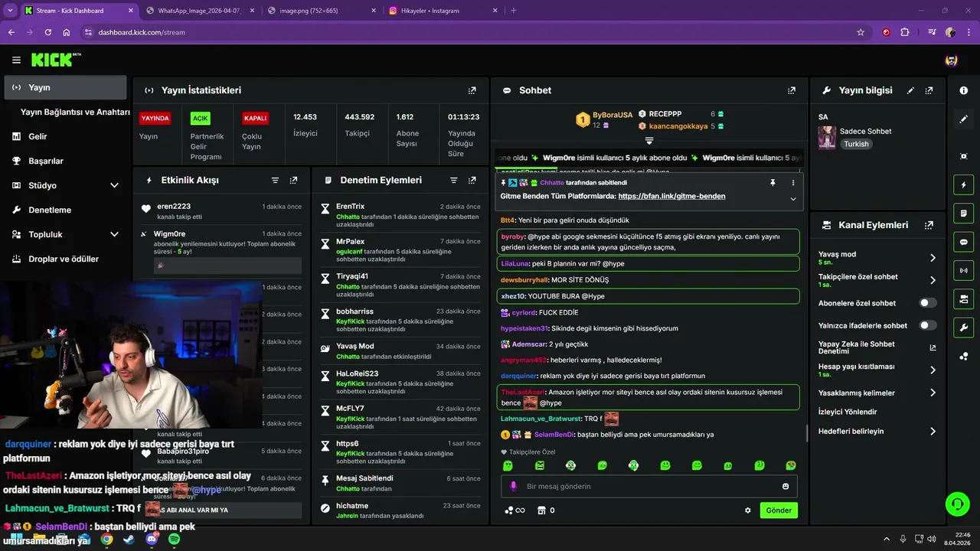Toggle Abonelere özel sohbet switch

(x=928, y=303)
